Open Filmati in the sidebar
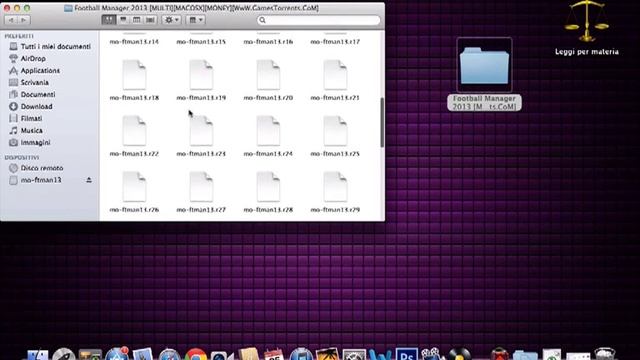Viewport: 640px width, 360px height. [x=26, y=118]
